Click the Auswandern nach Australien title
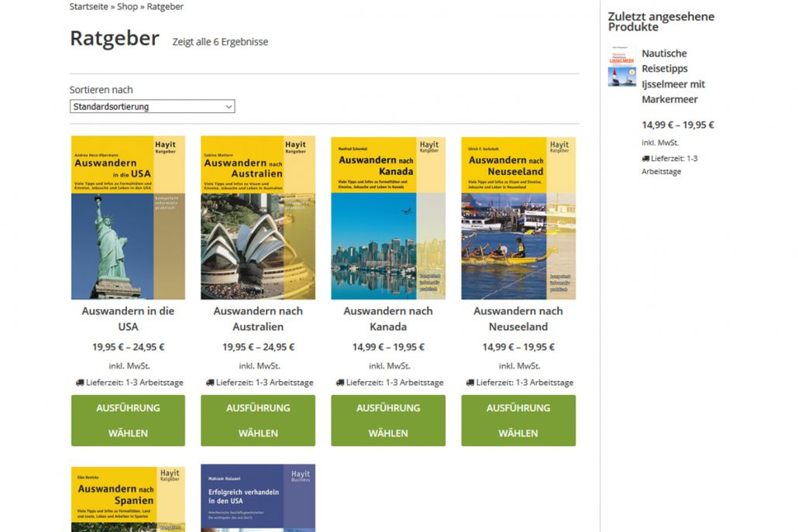The width and height of the screenshot is (798, 532). [x=258, y=318]
